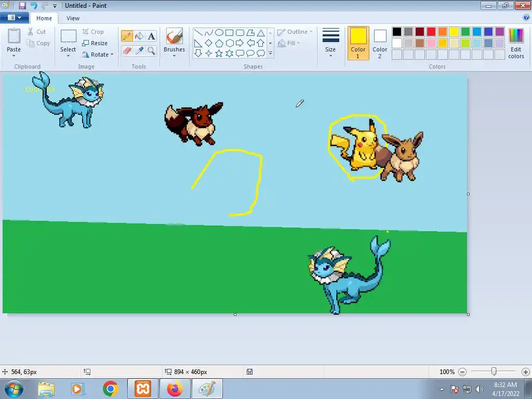The image size is (532, 399).
Task: Choose the Triangle shape
Action: 261,33
